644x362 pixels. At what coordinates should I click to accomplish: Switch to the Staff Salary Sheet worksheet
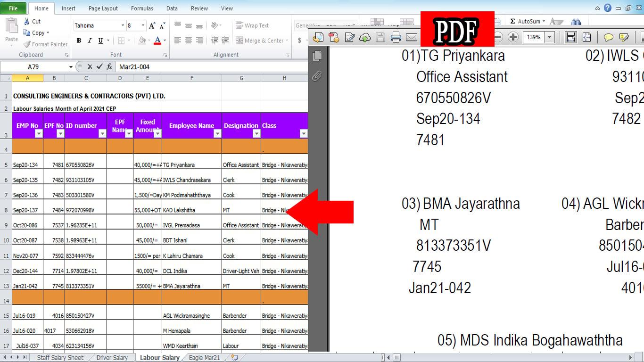point(60,358)
